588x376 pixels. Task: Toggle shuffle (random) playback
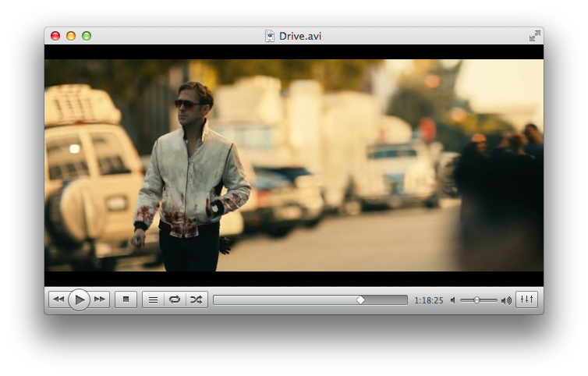197,300
